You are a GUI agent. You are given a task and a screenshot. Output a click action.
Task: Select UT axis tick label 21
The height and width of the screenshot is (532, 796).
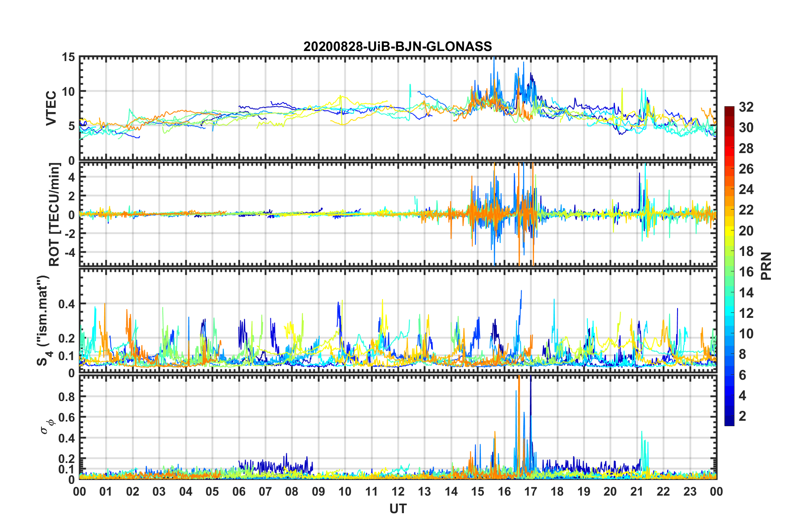pyautogui.click(x=637, y=491)
